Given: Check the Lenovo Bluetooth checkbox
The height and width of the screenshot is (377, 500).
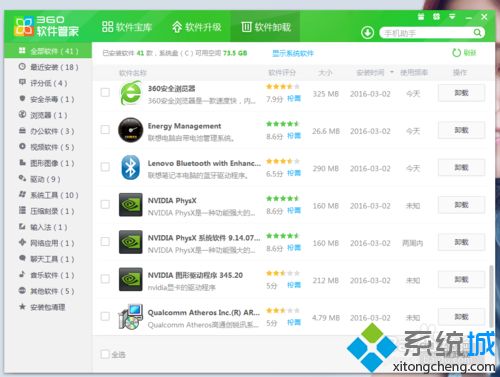Looking at the screenshot, I should (x=105, y=167).
